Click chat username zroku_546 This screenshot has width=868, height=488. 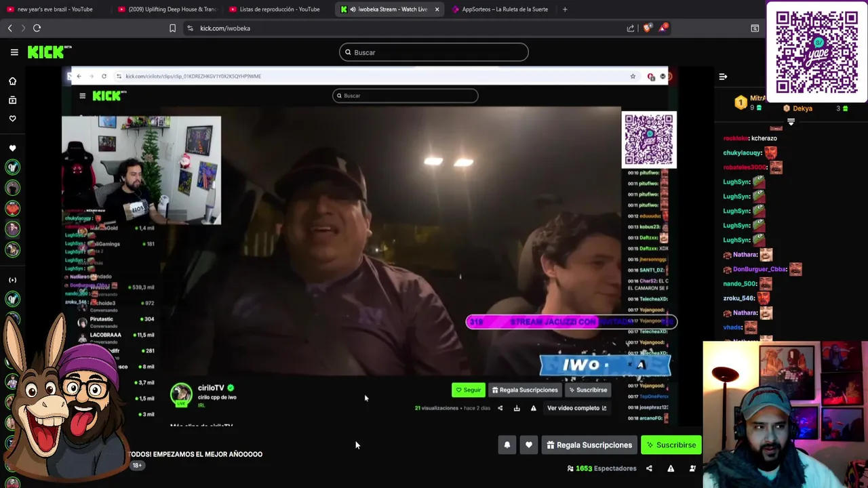pyautogui.click(x=738, y=298)
